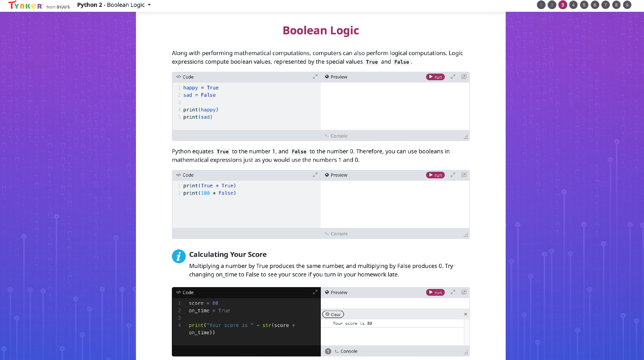Run the happy/sad code example
The height and width of the screenshot is (360, 644).
435,77
